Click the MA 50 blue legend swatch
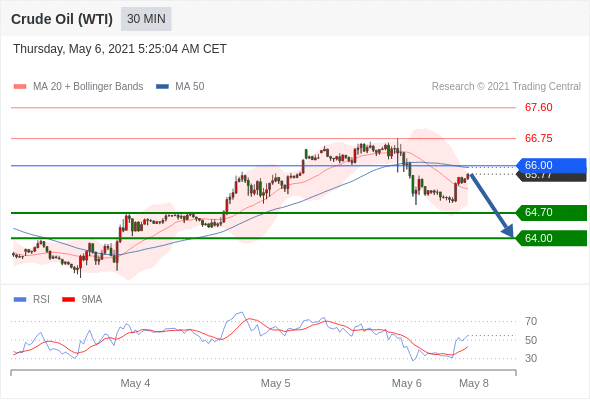The image size is (590, 400). point(162,87)
